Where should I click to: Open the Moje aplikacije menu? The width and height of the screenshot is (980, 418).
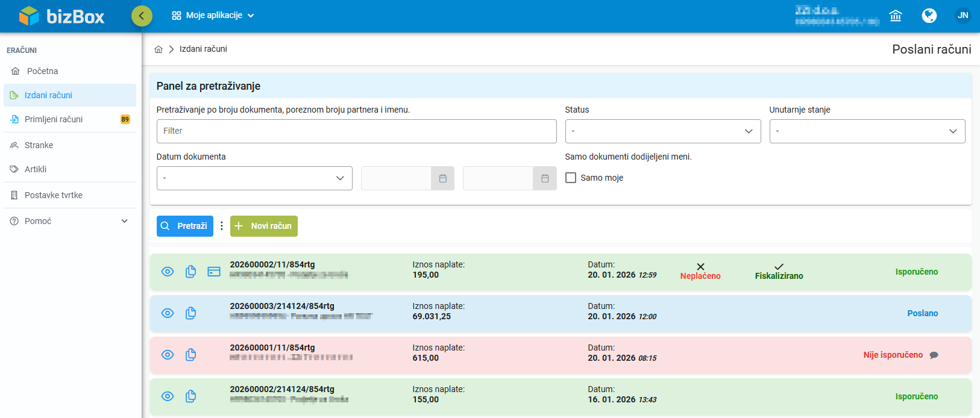point(213,16)
